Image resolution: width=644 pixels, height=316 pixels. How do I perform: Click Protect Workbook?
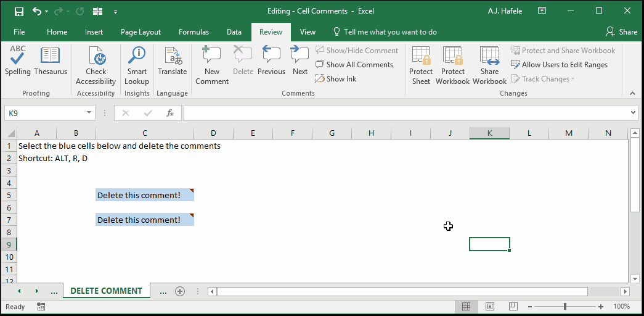tap(452, 66)
